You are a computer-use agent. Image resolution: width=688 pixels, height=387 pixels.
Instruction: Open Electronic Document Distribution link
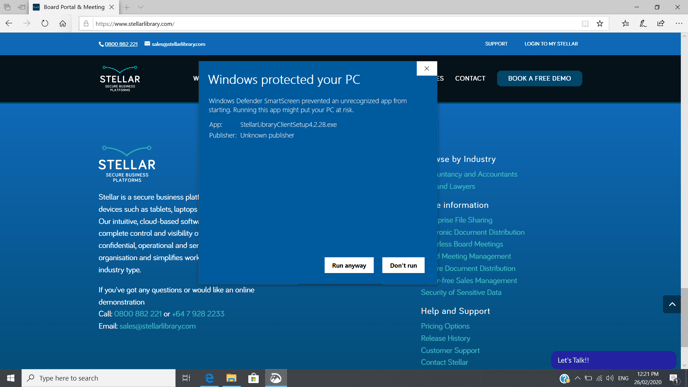tap(481, 232)
